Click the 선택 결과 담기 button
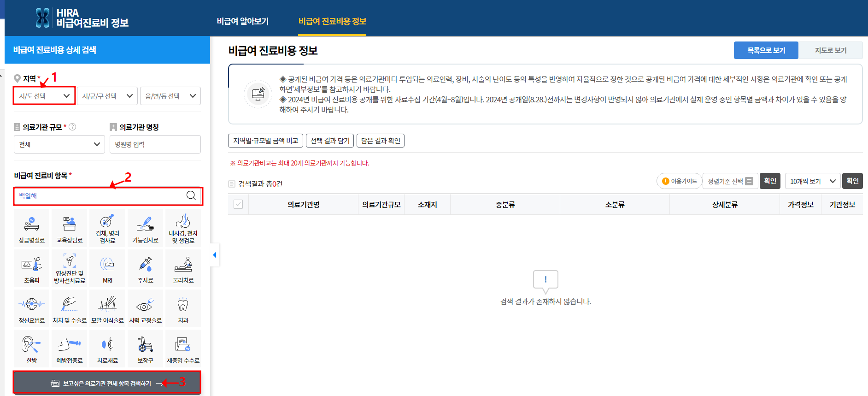 coord(330,141)
